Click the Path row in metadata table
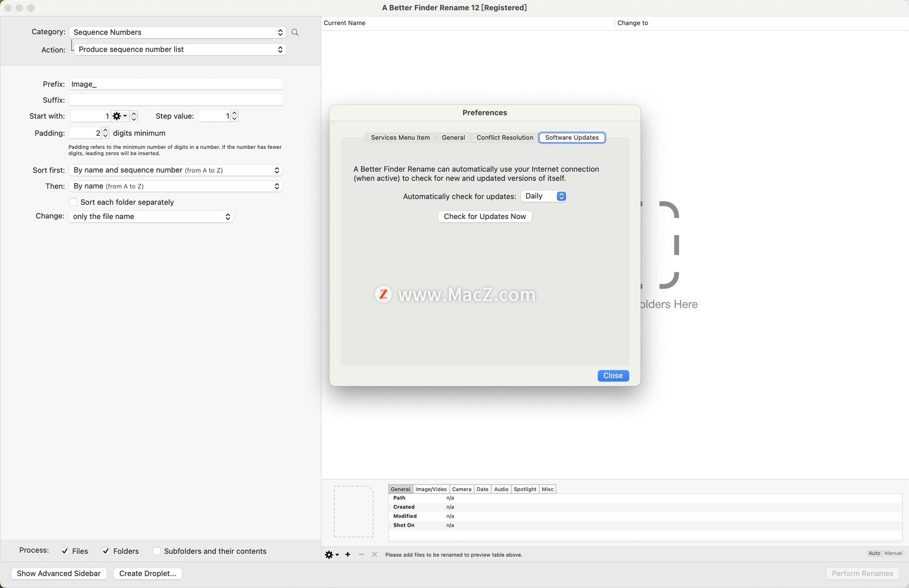This screenshot has width=909, height=588. (645, 498)
